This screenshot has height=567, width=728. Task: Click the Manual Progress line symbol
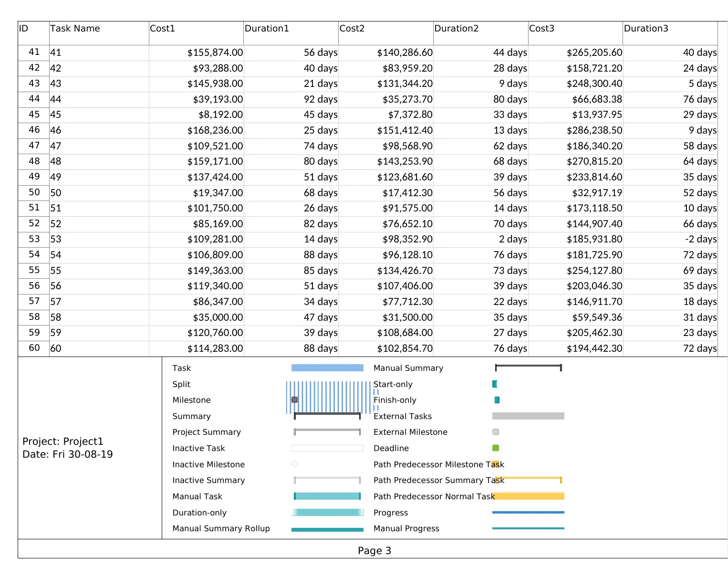click(528, 528)
